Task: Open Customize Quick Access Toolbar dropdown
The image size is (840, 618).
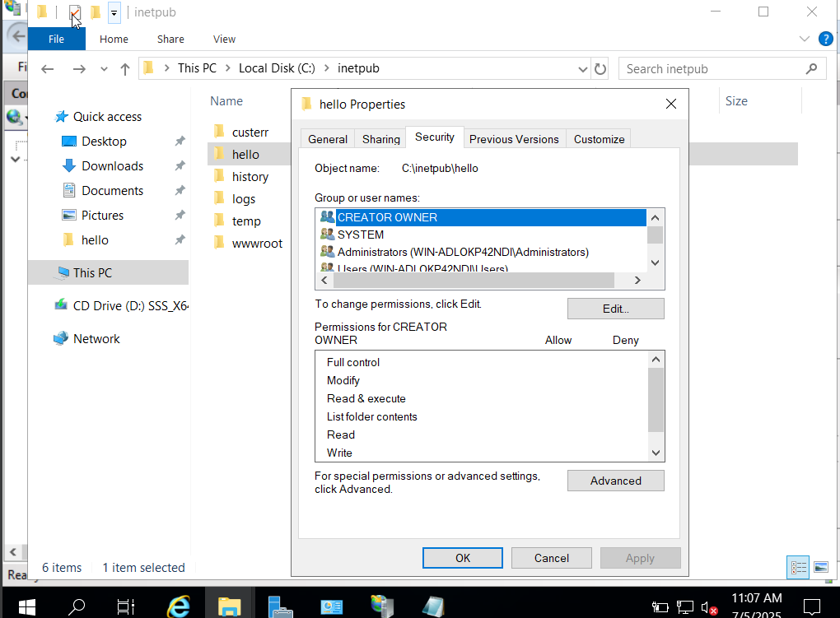Action: coord(114,12)
